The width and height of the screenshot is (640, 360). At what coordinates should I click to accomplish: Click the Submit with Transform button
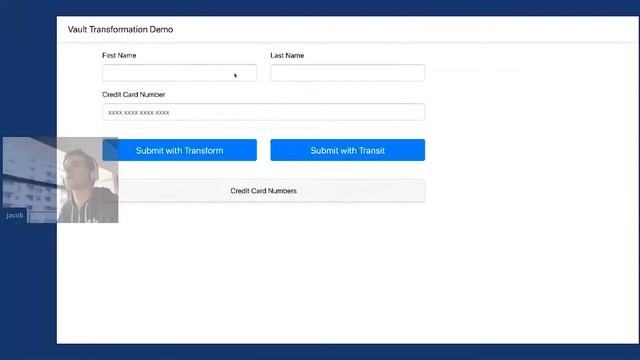point(180,150)
